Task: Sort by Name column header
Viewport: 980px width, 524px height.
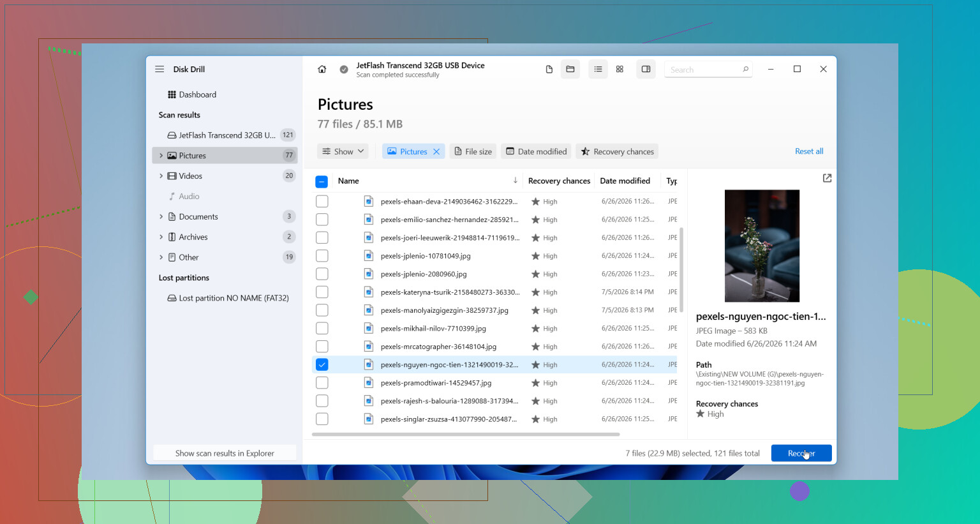Action: [x=348, y=181]
